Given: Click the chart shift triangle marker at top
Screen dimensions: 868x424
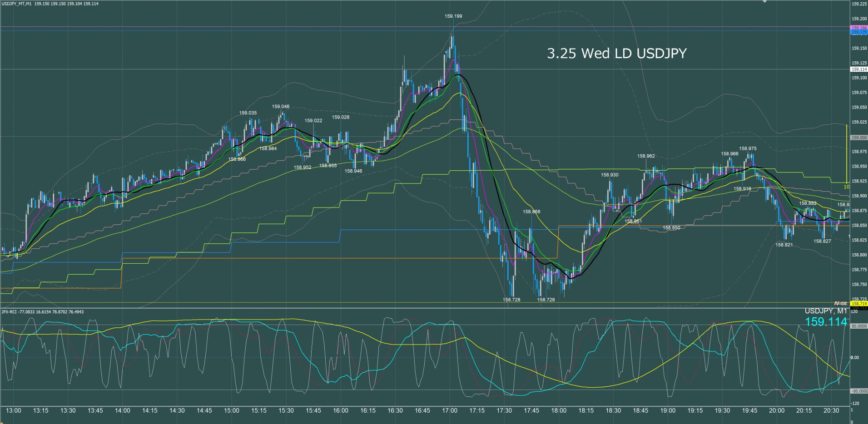Looking at the screenshot, I should coord(764,2).
